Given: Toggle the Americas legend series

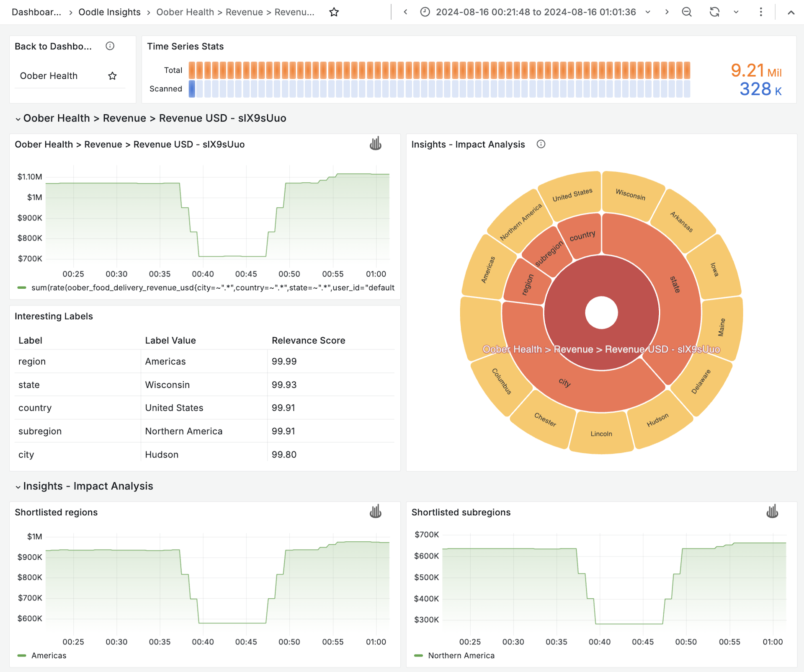Looking at the screenshot, I should pos(49,656).
